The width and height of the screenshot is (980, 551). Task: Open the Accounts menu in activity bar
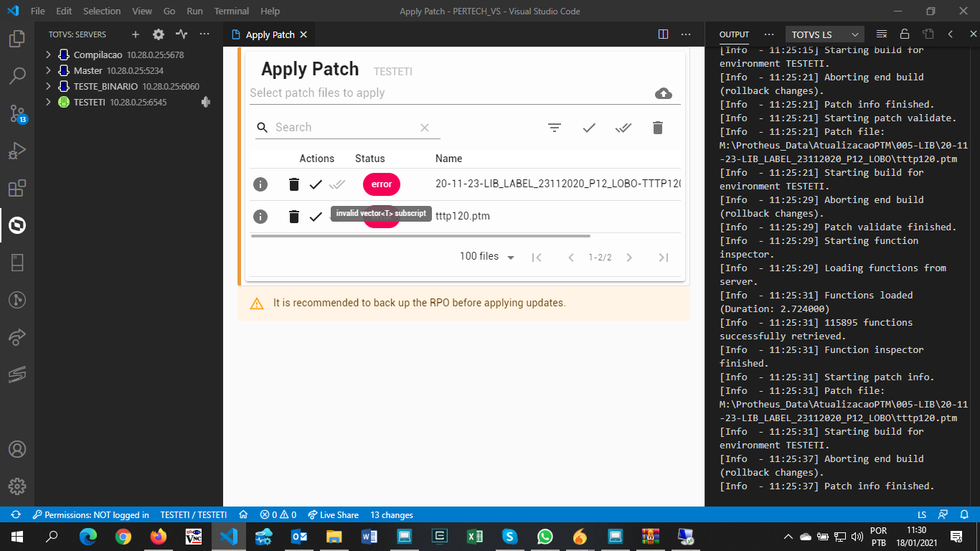17,449
